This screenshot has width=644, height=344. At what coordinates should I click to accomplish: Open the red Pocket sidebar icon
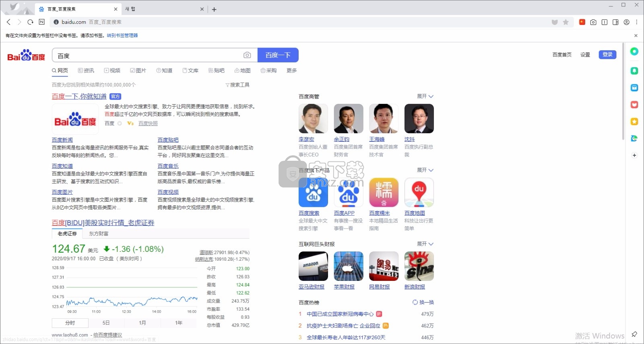point(634,105)
